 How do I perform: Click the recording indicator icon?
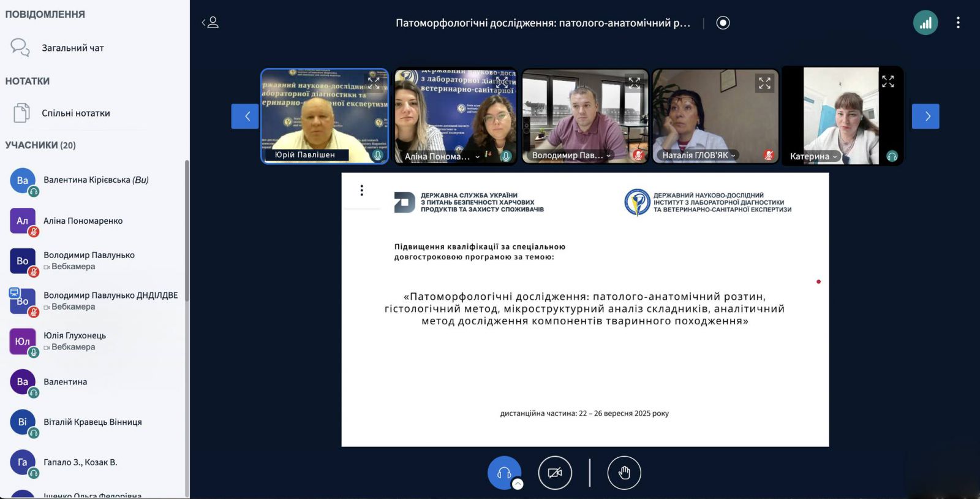[x=723, y=23]
